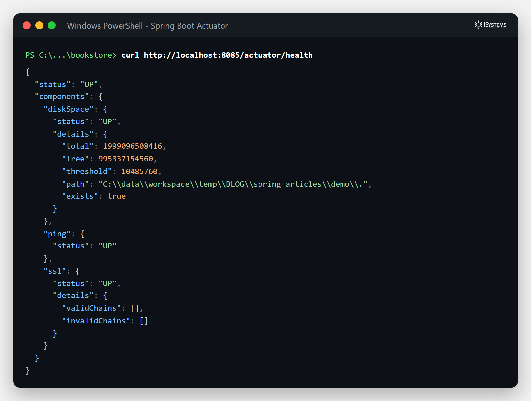Screen dimensions: 532x401
Task: Click the "exists" key
Action: tap(80, 196)
